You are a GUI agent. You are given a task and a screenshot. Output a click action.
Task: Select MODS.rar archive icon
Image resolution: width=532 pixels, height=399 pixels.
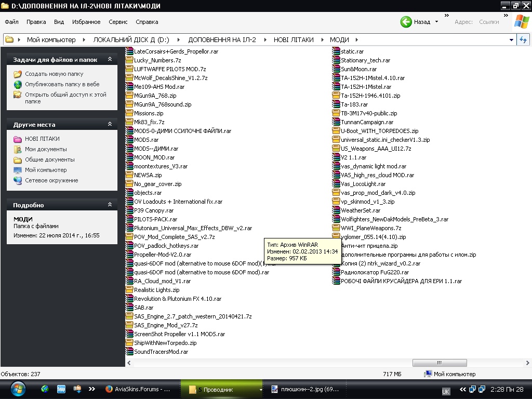tap(129, 139)
